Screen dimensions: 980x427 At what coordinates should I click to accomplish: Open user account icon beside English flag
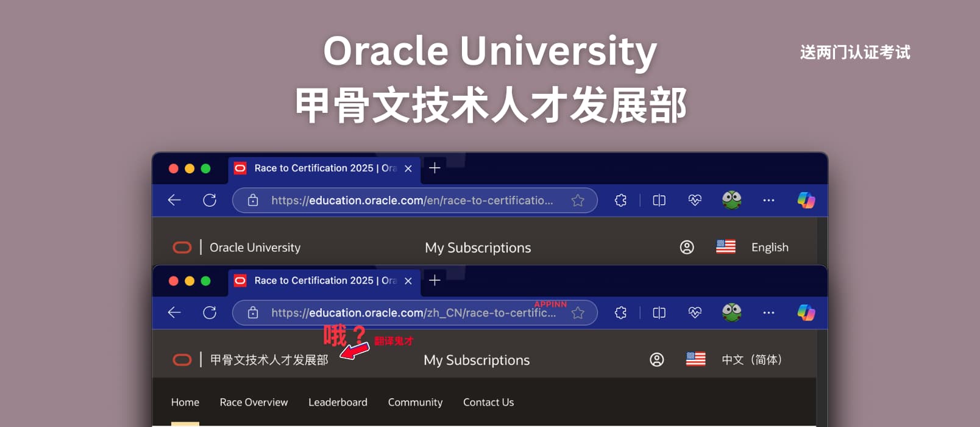pos(687,247)
